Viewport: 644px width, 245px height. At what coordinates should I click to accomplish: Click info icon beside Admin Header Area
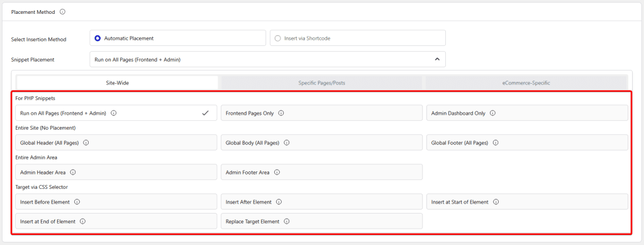click(73, 172)
